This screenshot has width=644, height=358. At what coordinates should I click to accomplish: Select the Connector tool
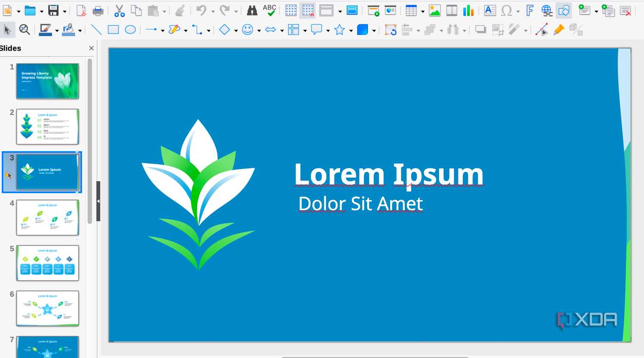pyautogui.click(x=197, y=30)
